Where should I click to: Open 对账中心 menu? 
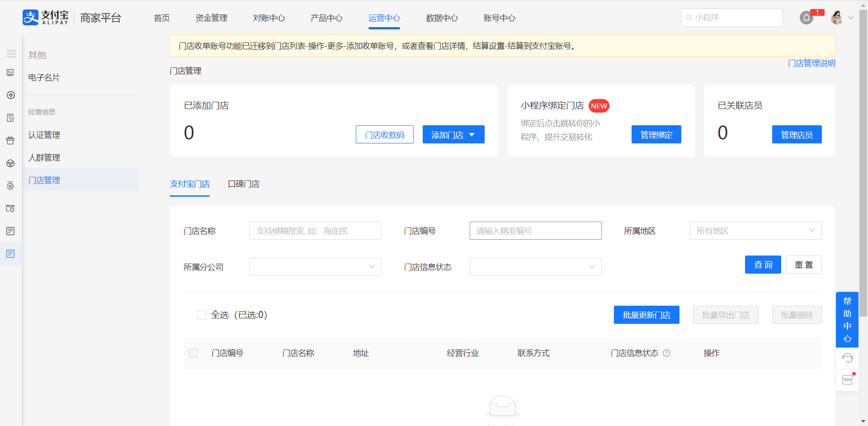click(x=269, y=18)
